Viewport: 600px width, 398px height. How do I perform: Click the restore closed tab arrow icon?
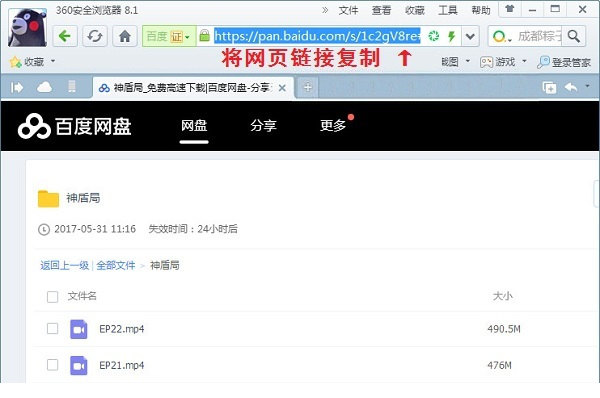pyautogui.click(x=571, y=88)
